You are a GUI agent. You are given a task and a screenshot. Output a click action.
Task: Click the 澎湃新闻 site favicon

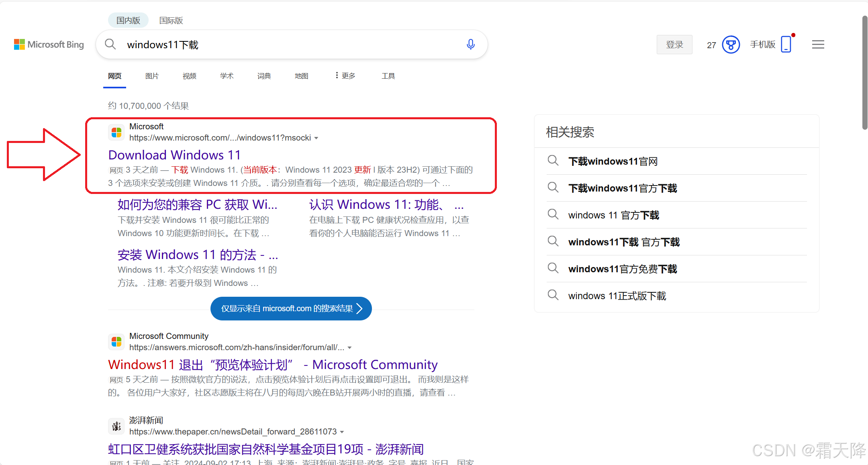116,426
